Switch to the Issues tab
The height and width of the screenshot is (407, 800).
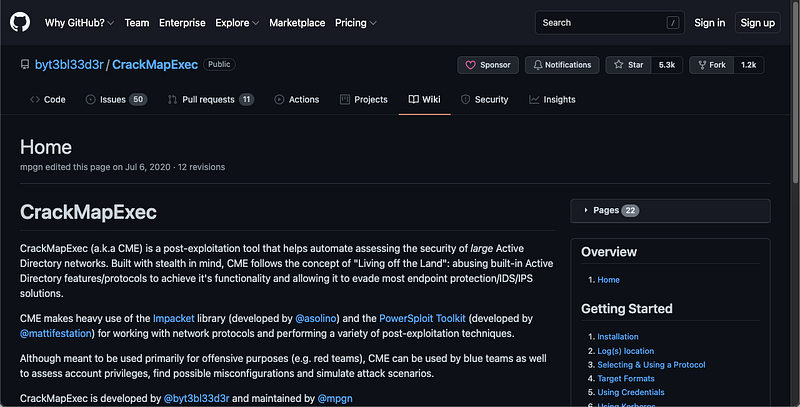tap(116, 99)
